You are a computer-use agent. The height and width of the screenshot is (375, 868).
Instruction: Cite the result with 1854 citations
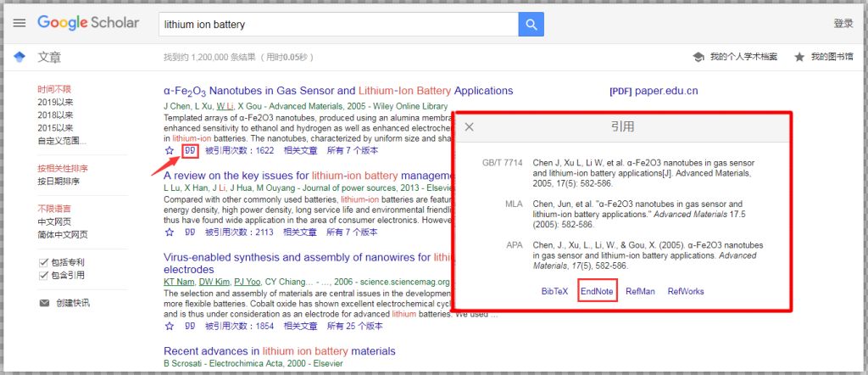[190, 327]
